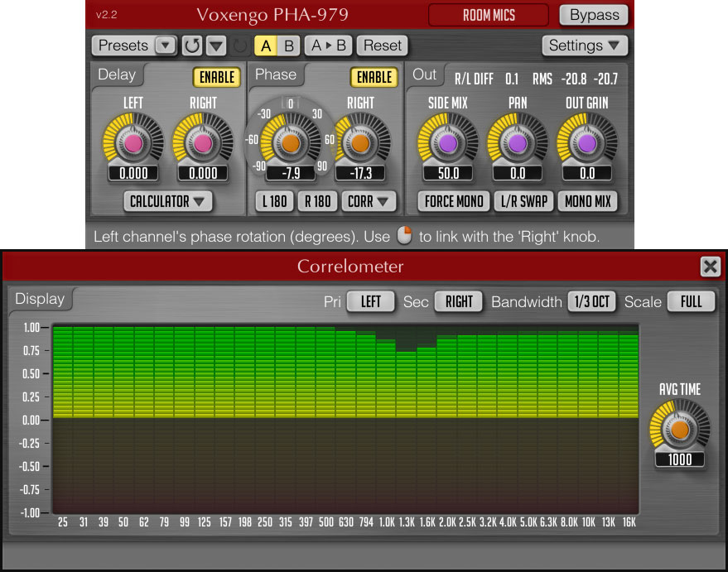
Task: Click the undo arrow icon
Action: 191,46
